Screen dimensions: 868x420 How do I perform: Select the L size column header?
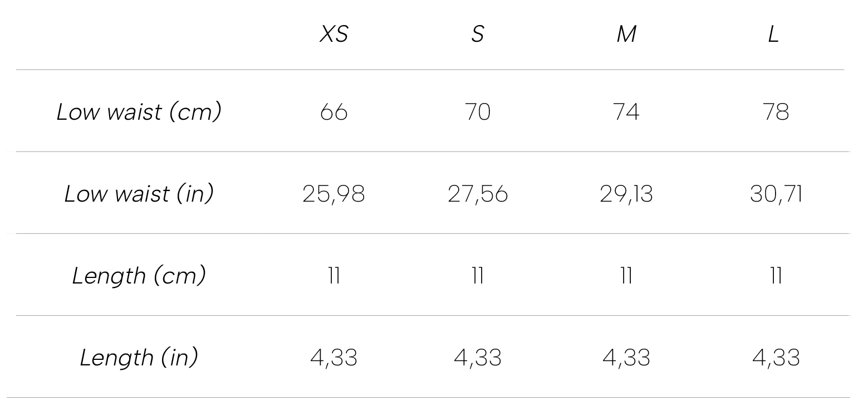click(x=773, y=35)
